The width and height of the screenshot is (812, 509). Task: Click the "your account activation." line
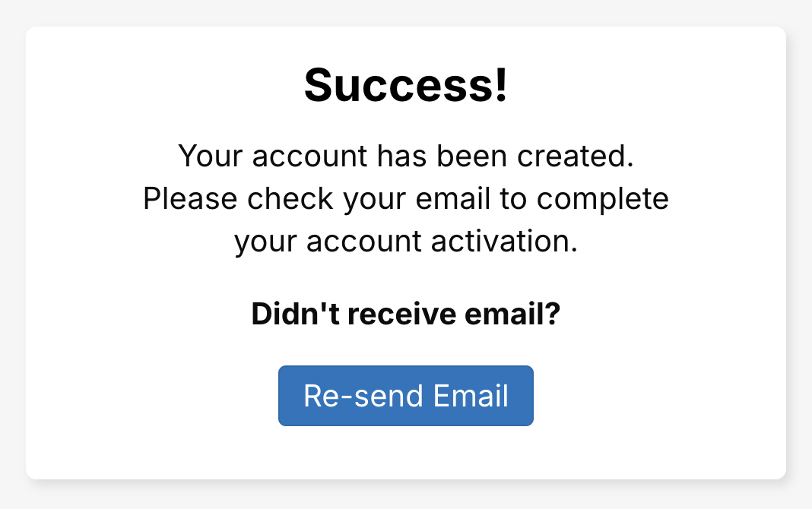click(406, 242)
